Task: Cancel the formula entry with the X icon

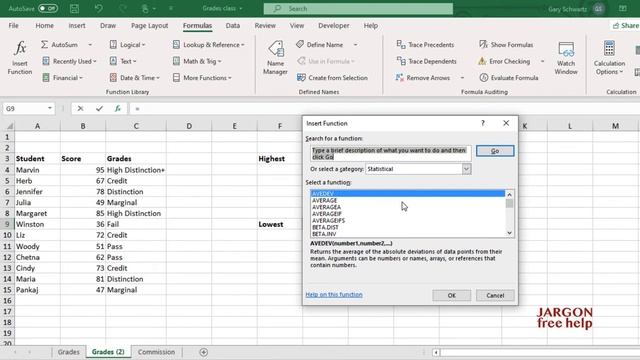Action: 80,109
